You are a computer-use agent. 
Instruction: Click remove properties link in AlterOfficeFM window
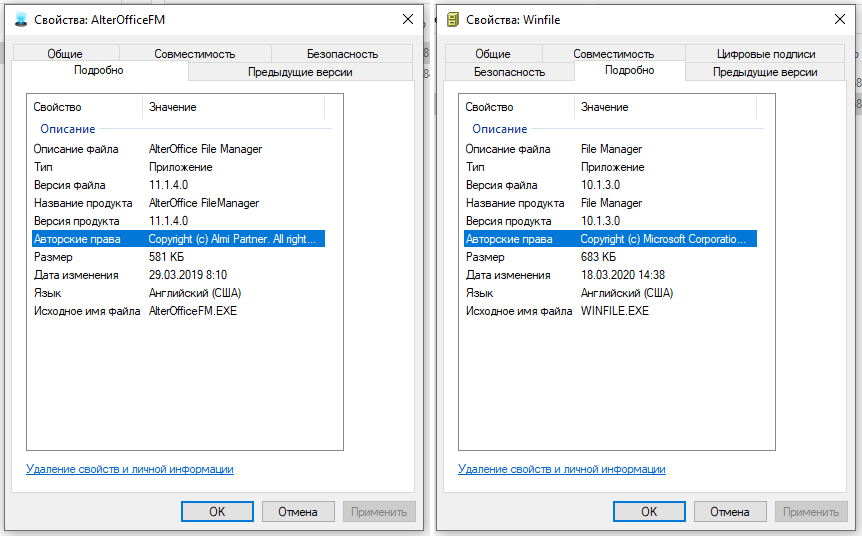[129, 469]
